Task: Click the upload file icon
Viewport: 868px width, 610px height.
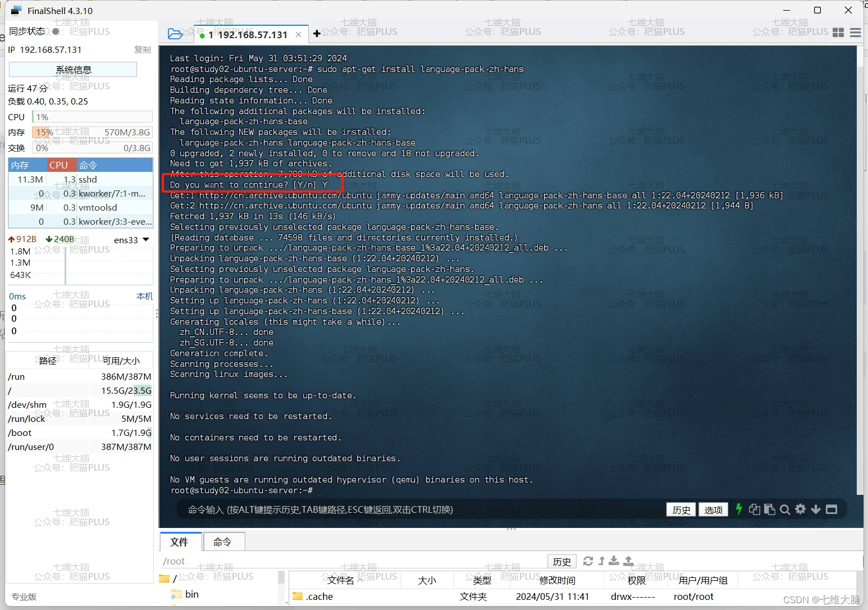Action: pos(629,561)
